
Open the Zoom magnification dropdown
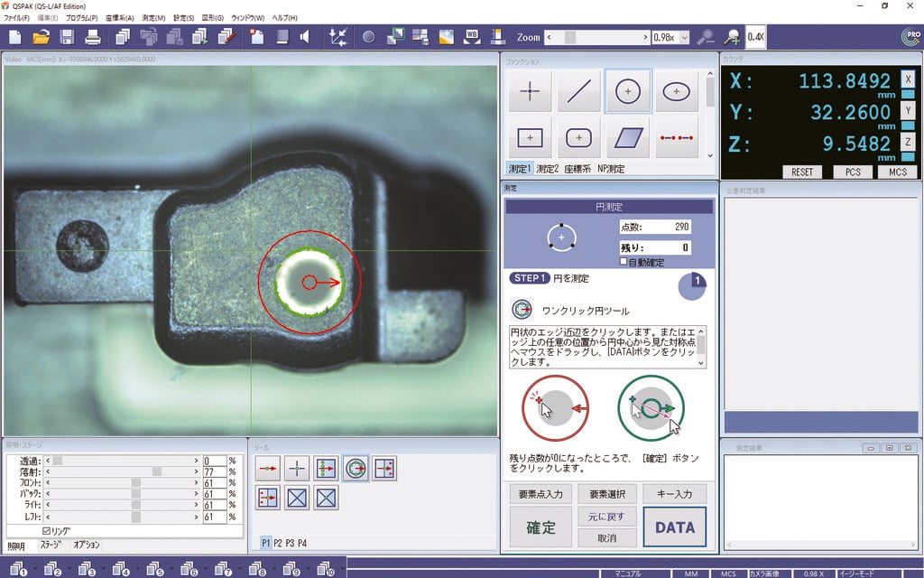[x=684, y=38]
